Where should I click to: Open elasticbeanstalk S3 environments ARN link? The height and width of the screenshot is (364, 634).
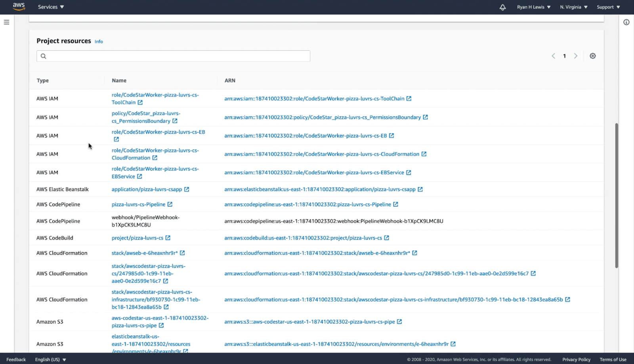pyautogui.click(x=336, y=344)
